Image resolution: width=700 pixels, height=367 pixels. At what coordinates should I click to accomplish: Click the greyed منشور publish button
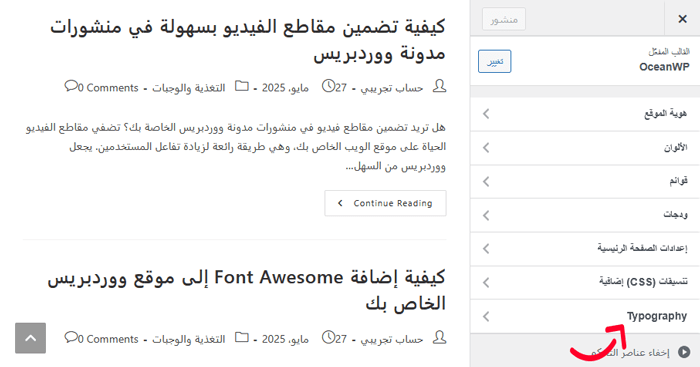coord(504,19)
